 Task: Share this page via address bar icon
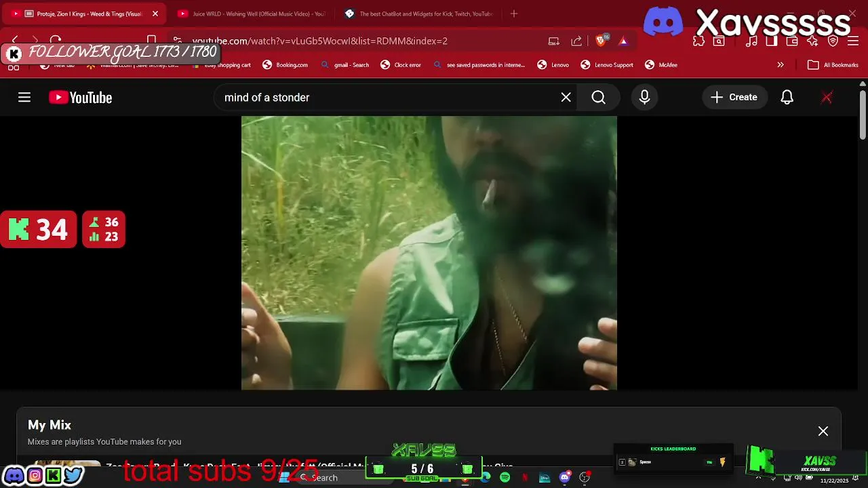576,41
